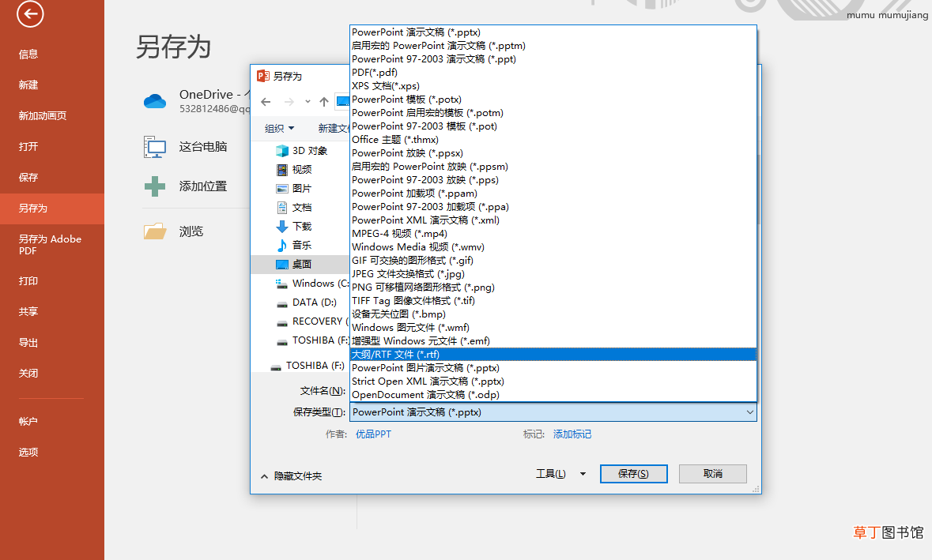Open the 组织 dropdown menu

[279, 128]
